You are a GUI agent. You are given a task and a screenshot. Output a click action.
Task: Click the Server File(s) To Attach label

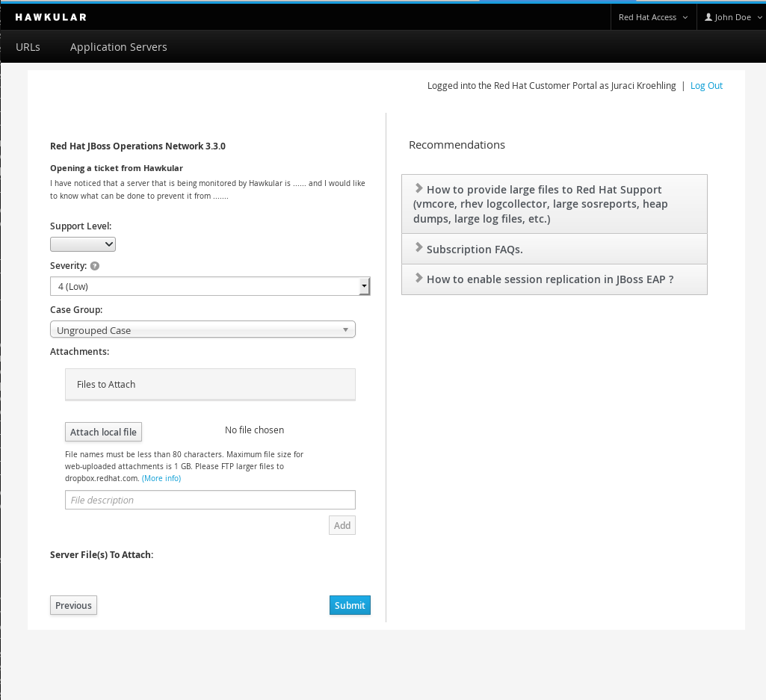coord(102,555)
